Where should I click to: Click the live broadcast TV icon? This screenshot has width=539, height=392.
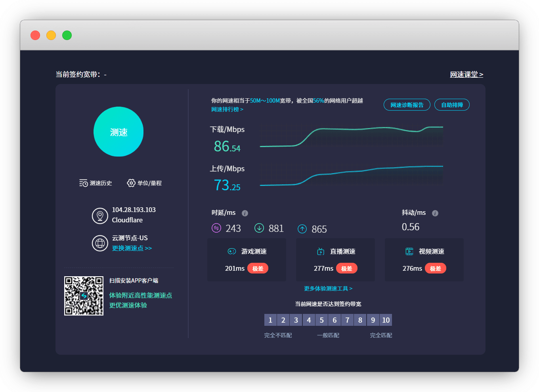coord(321,251)
